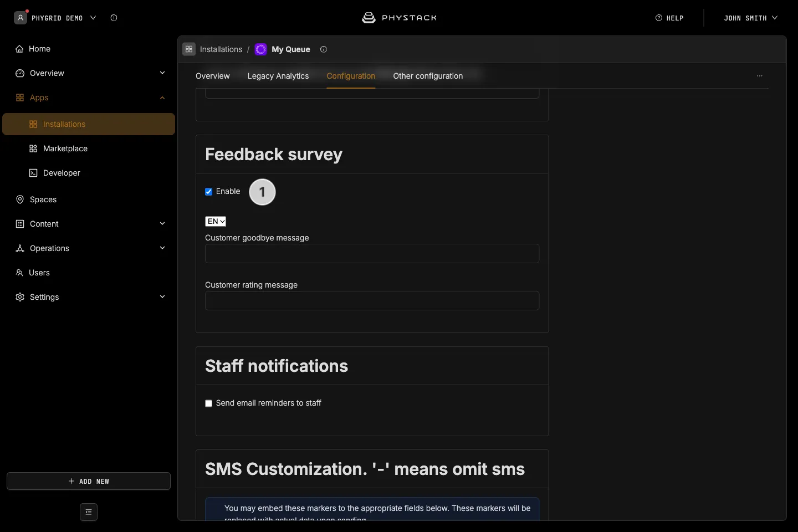
Task: Click the Customer rating message field
Action: [x=372, y=301]
